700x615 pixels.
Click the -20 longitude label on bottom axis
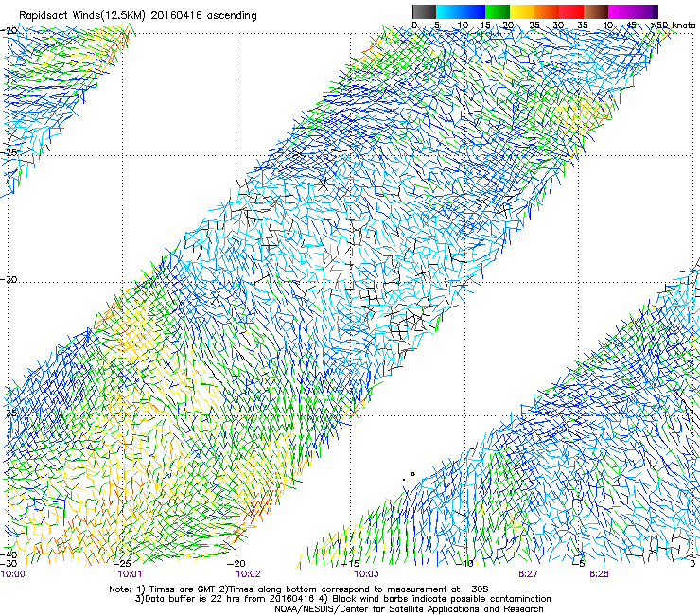click(236, 564)
